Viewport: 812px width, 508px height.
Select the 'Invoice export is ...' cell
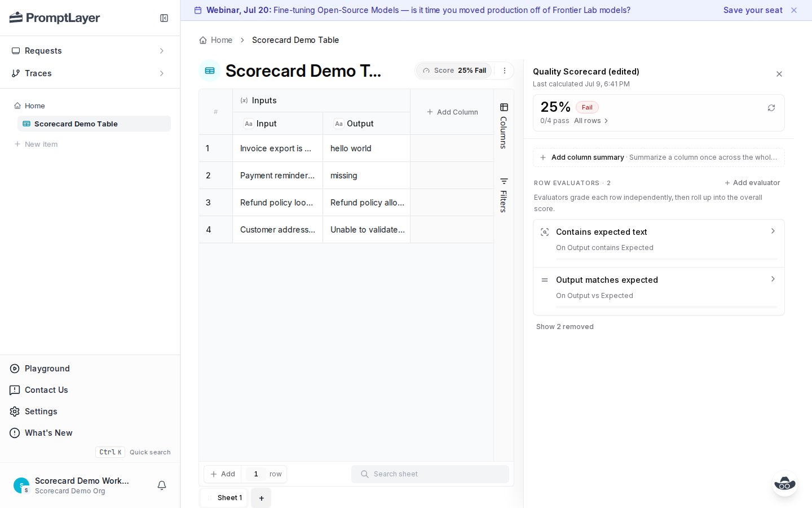click(x=277, y=148)
